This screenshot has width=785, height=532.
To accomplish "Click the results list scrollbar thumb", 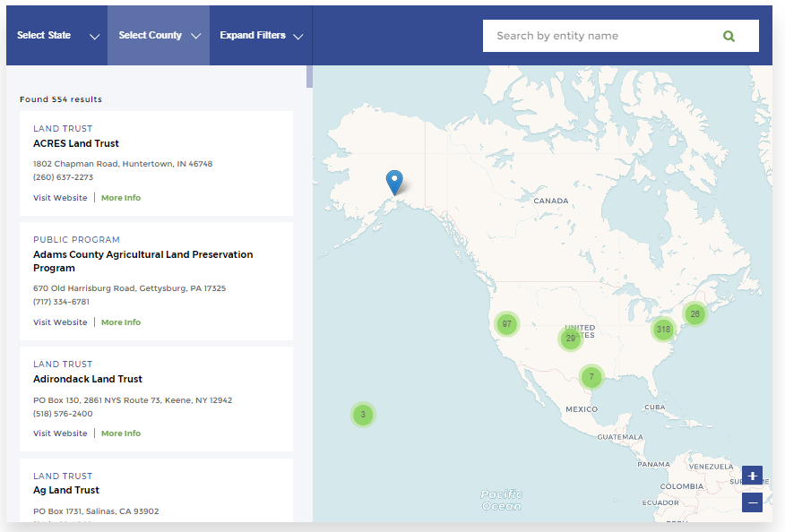I will point(309,76).
